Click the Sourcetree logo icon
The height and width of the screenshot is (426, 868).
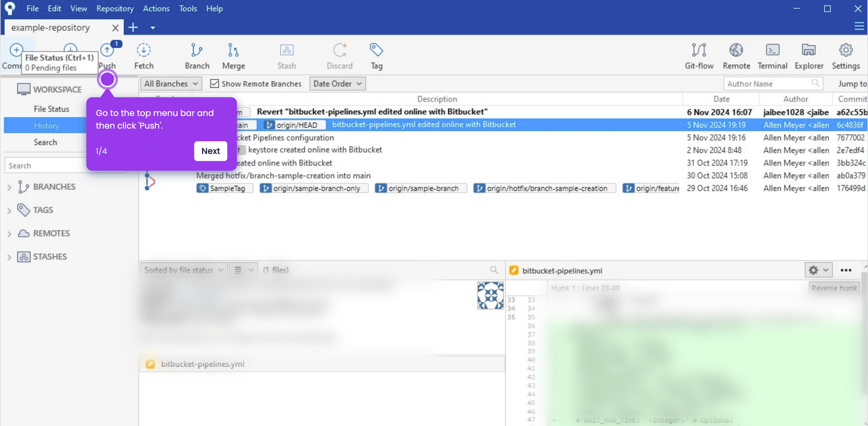(10, 8)
